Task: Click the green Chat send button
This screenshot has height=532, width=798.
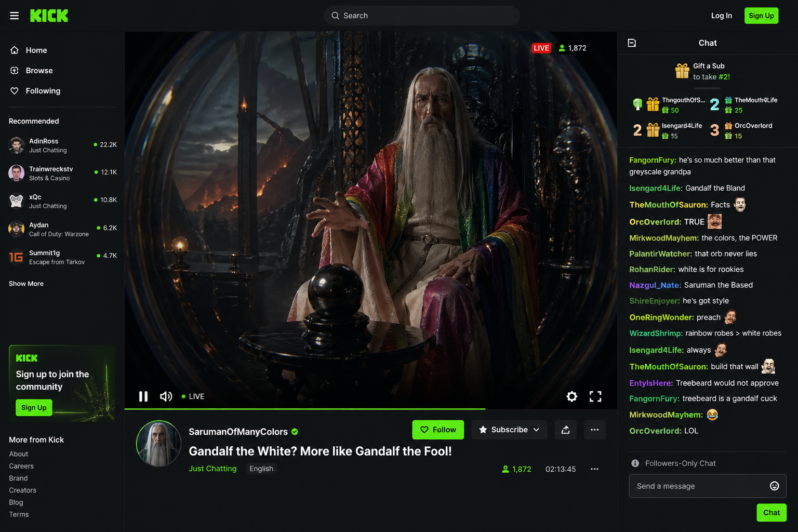Action: click(x=772, y=513)
